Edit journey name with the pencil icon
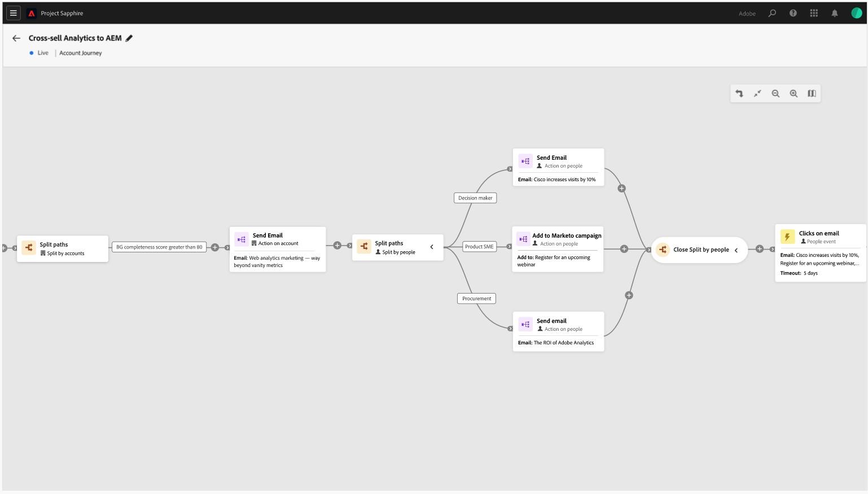Screen dimensions: 868x494 pos(129,38)
